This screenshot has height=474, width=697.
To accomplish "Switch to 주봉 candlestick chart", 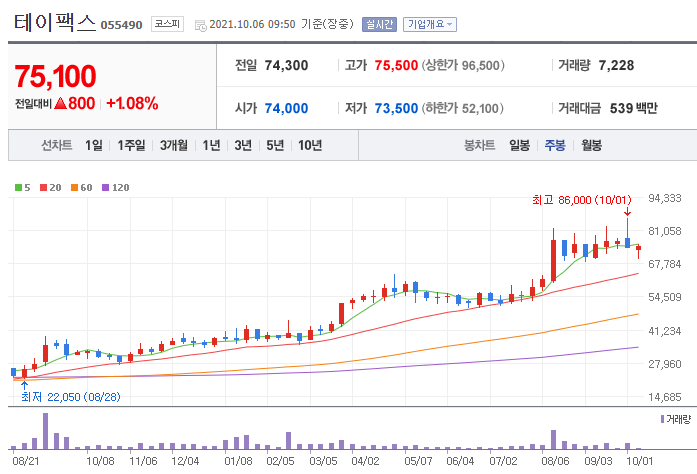I will point(555,145).
